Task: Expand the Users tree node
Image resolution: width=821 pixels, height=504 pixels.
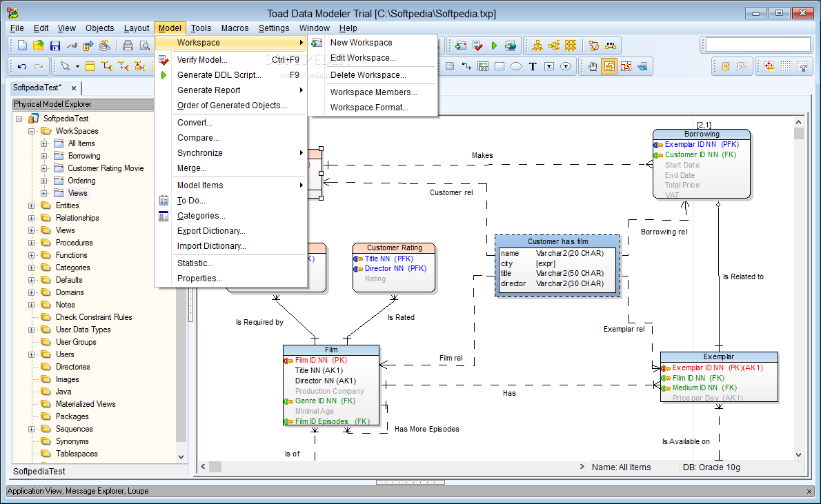Action: pyautogui.click(x=32, y=355)
